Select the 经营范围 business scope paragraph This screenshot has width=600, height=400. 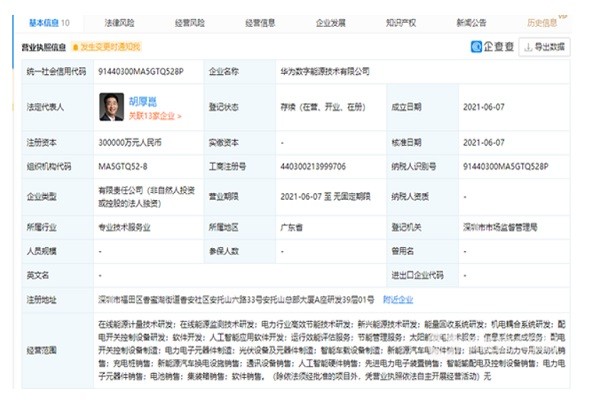[x=332, y=350]
